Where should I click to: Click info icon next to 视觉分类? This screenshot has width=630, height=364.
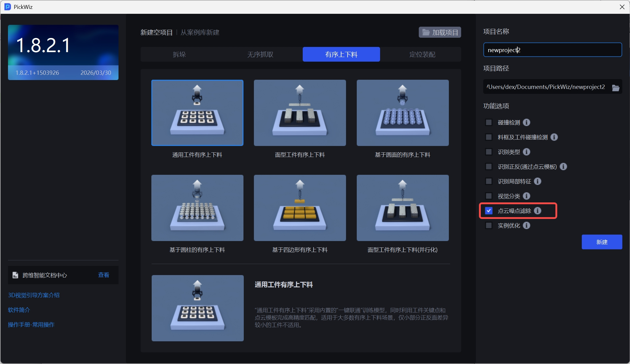point(526,196)
